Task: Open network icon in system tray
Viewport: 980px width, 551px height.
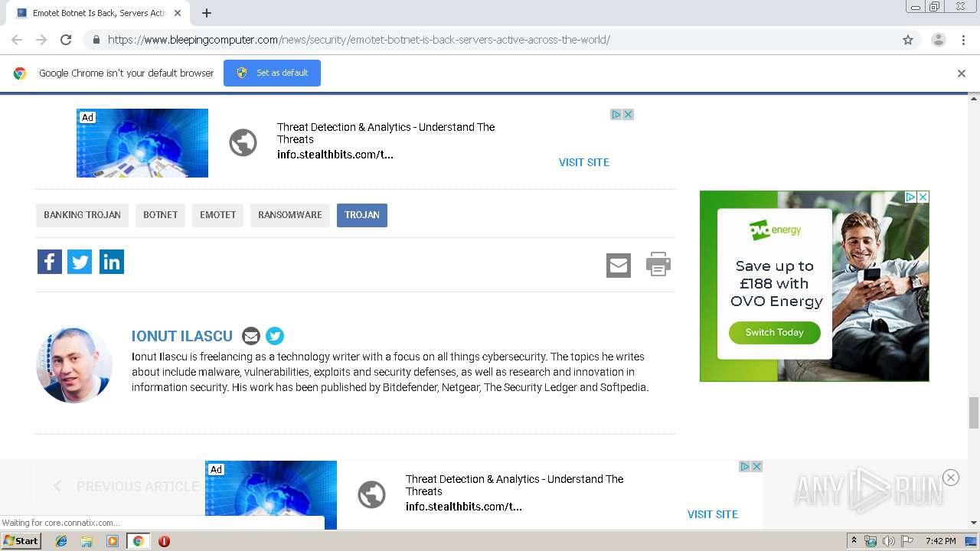Action: 871,541
